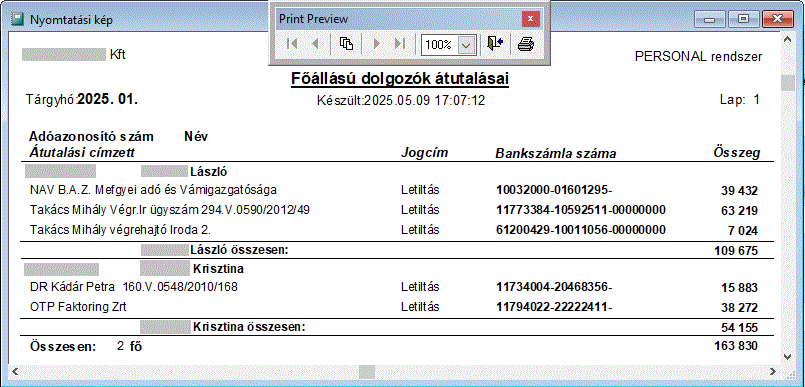Click account number 61200429-10011056-00000000

click(x=581, y=229)
